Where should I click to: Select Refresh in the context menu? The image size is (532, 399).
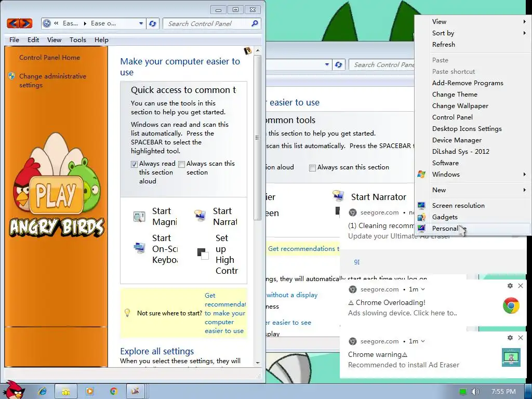[x=444, y=45]
